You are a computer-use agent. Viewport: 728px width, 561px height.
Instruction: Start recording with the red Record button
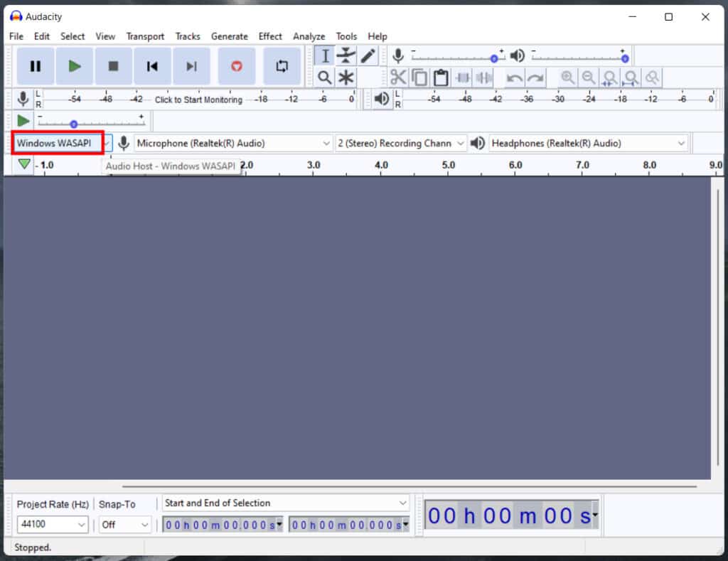pos(236,66)
